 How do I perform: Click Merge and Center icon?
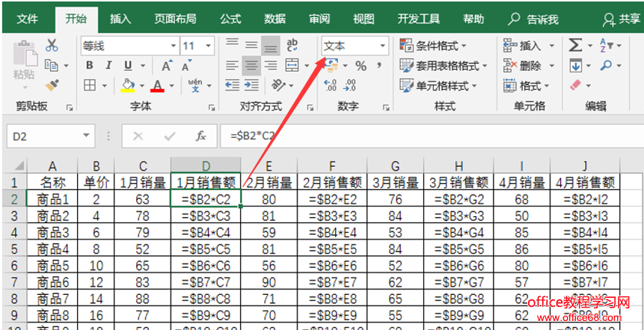(292, 65)
